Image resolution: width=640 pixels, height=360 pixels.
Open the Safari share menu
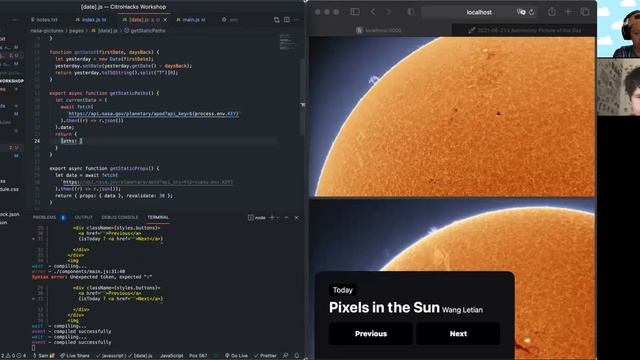coord(552,12)
